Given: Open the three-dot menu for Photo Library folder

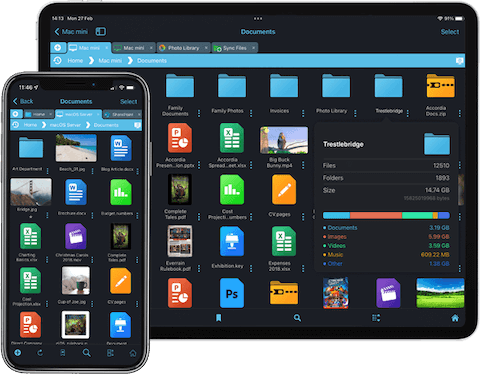Looking at the screenshot, I should (x=355, y=113).
